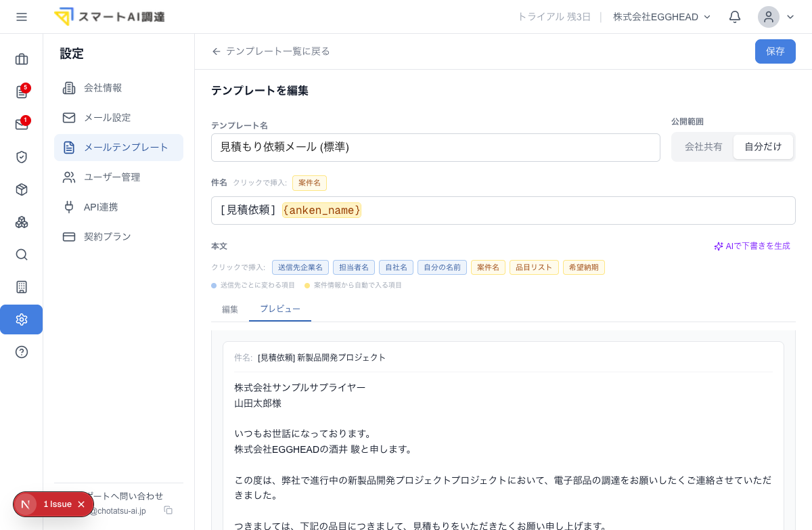Open the 株式会社EGGHEAD company dropdown
Screen dimensions: 812x530
coord(662,17)
